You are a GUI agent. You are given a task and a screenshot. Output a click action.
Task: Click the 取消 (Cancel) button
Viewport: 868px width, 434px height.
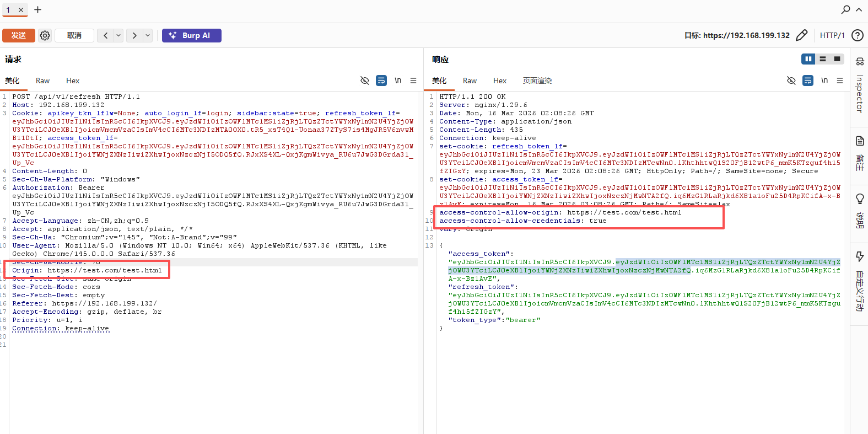coord(74,35)
